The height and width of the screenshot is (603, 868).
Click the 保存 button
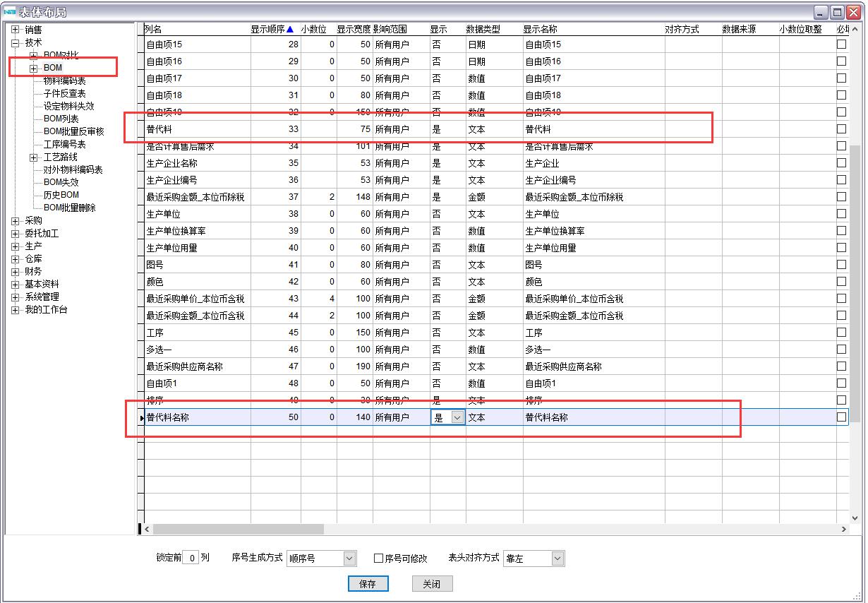(x=368, y=584)
